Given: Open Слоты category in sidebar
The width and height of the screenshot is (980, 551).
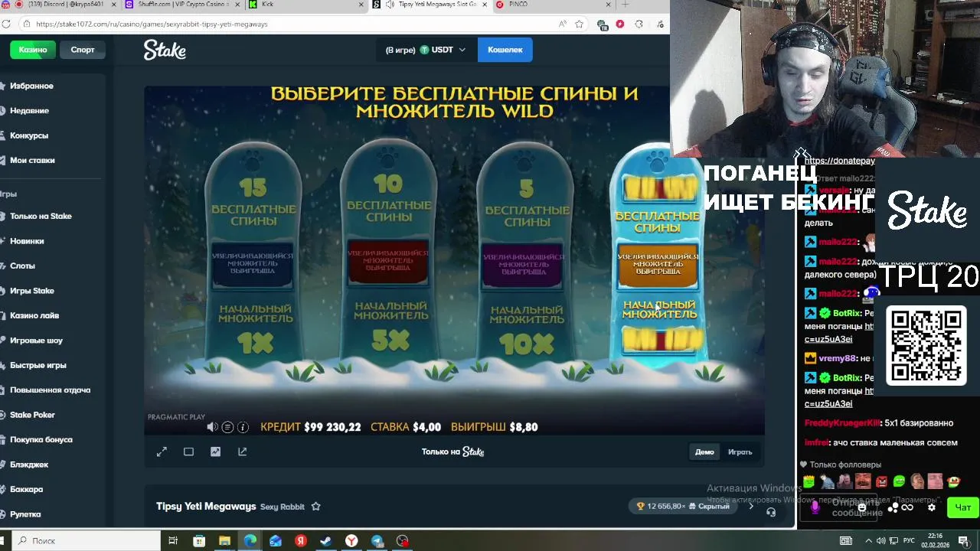Looking at the screenshot, I should coord(22,266).
